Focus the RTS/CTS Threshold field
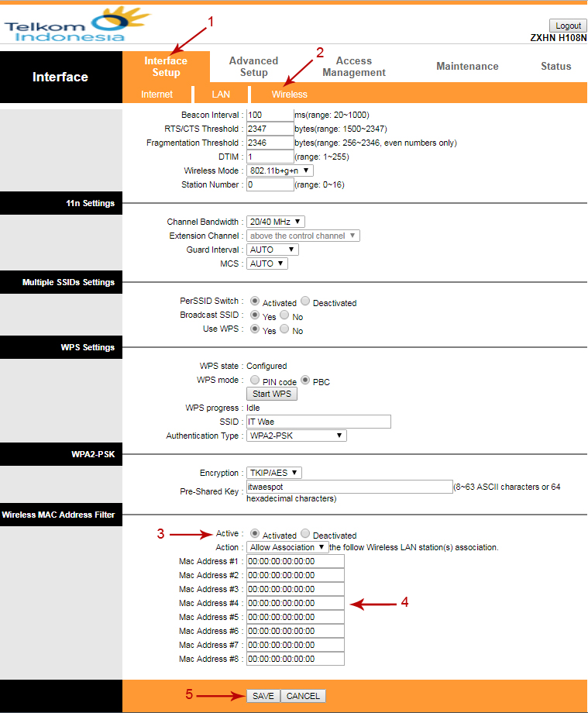This screenshot has width=588, height=713. click(270, 129)
